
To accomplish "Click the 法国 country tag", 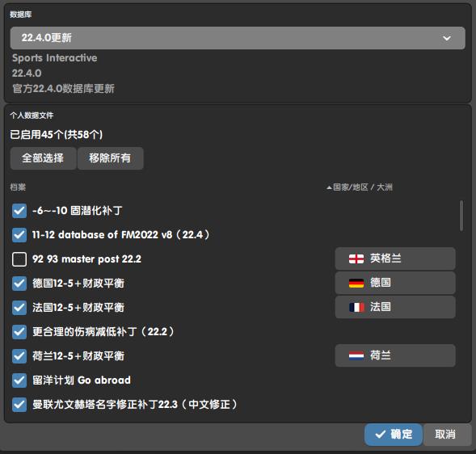I will [395, 307].
